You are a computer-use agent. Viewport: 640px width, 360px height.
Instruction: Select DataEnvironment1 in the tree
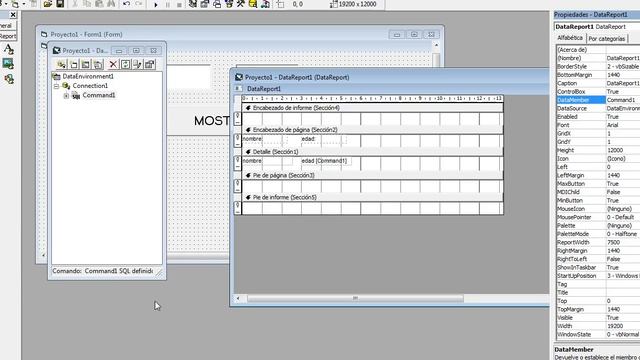pyautogui.click(x=88, y=76)
